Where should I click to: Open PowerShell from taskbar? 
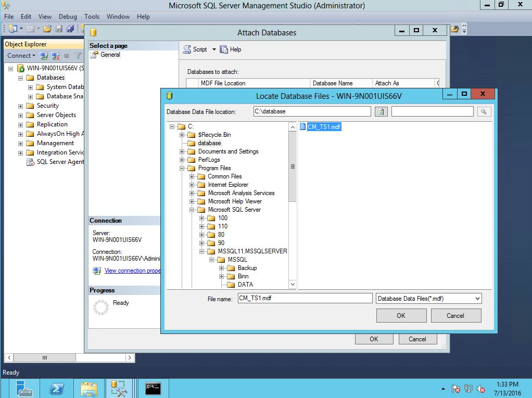point(56,388)
